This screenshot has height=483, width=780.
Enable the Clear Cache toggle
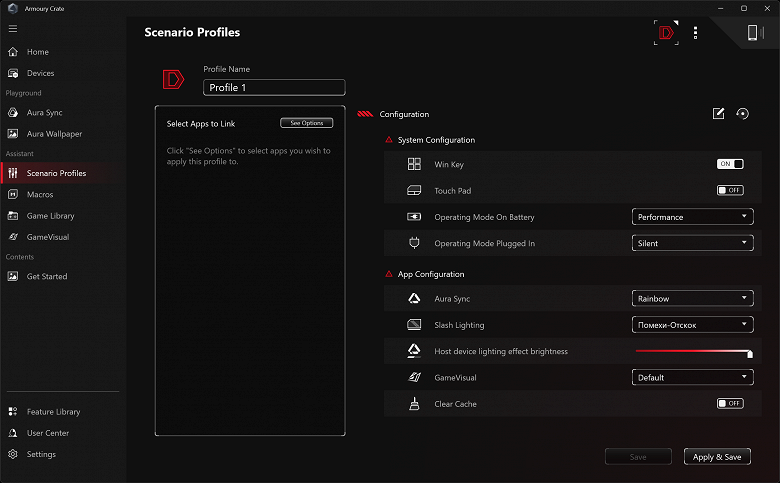click(x=730, y=404)
